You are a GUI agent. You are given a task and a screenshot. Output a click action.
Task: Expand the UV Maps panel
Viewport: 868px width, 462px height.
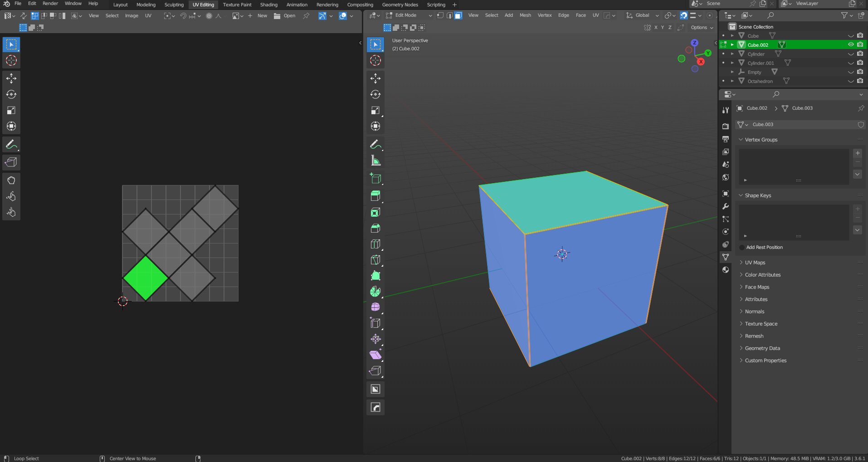755,263
